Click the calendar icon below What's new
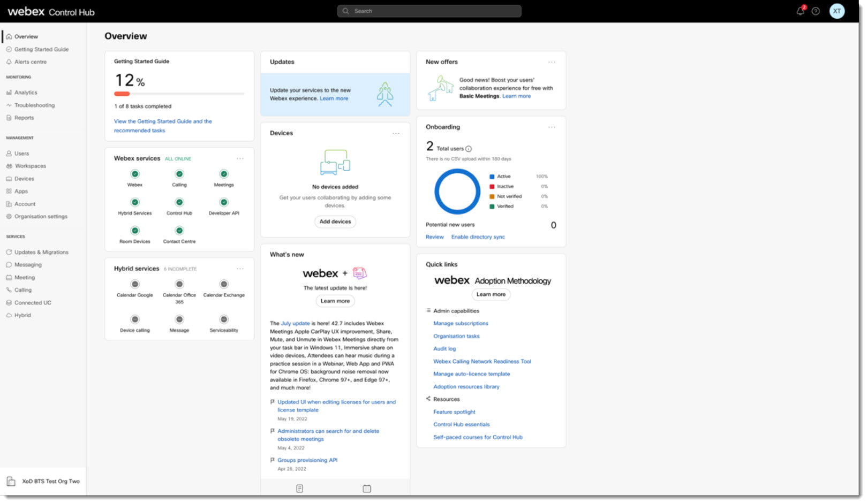Screen dimensions: 867x504 pyautogui.click(x=367, y=488)
